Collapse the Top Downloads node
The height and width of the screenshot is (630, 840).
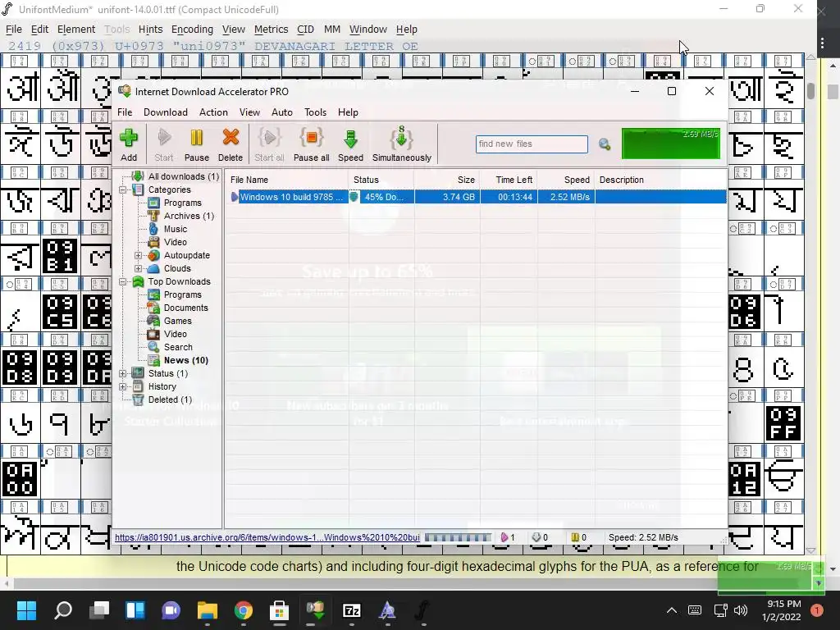point(123,282)
